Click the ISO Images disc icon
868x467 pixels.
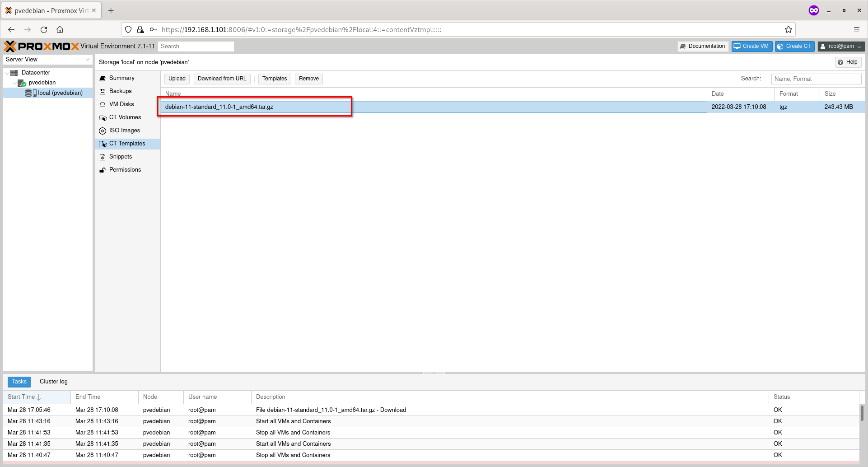coord(103,131)
